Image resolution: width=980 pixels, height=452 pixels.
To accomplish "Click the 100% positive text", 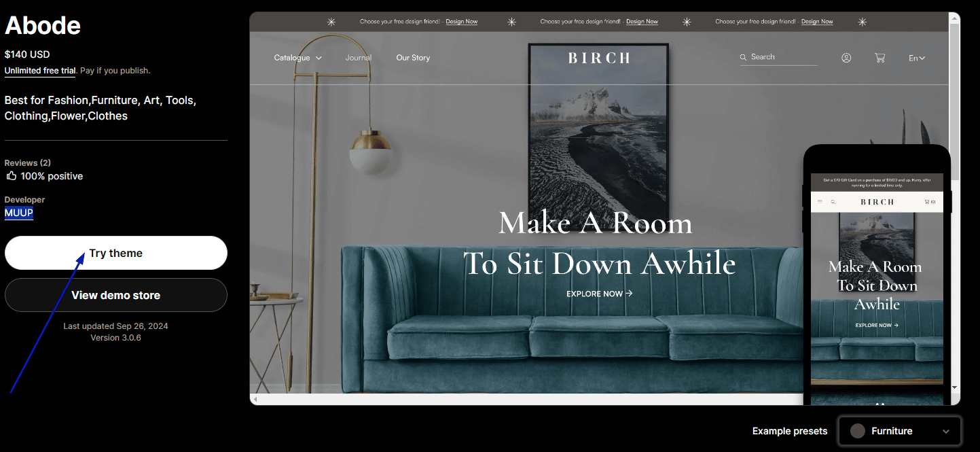I will 52,176.
